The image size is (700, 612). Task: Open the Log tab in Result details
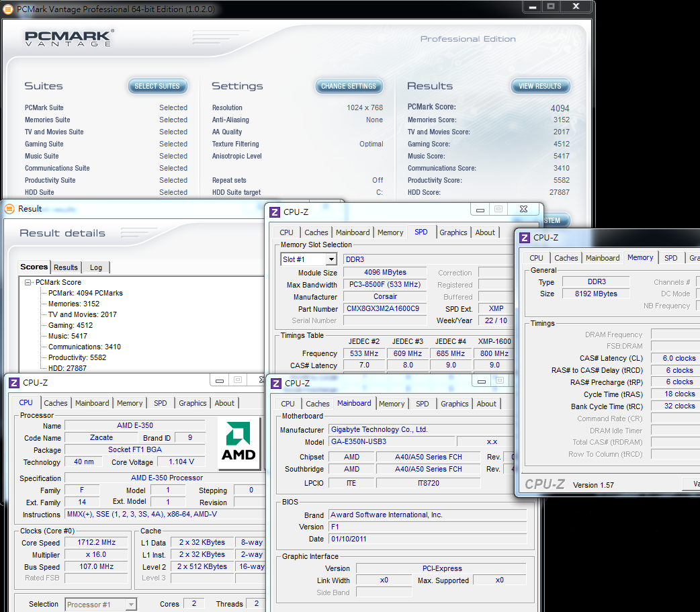click(96, 267)
